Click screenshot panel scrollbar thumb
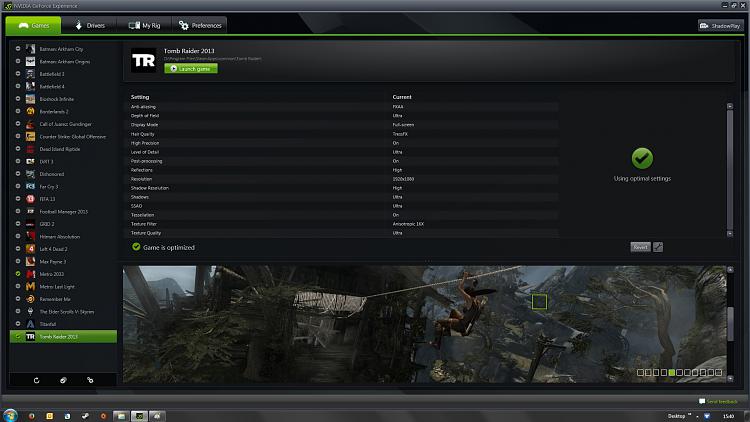 point(730,324)
